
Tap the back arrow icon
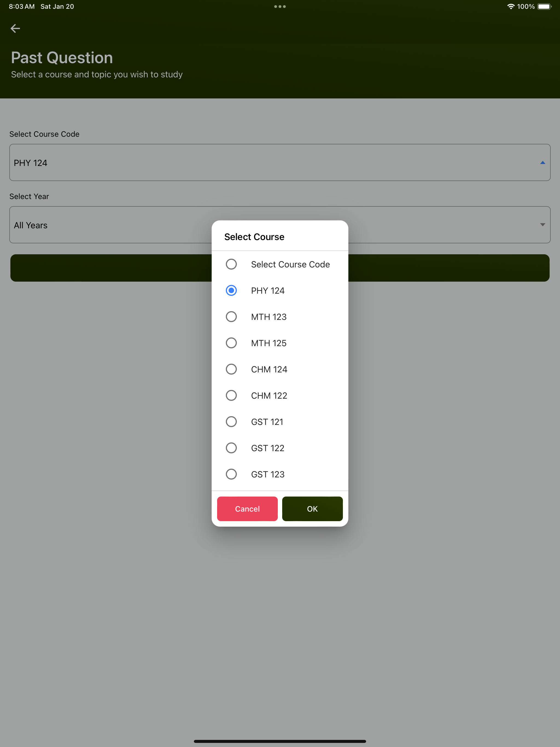tap(15, 28)
